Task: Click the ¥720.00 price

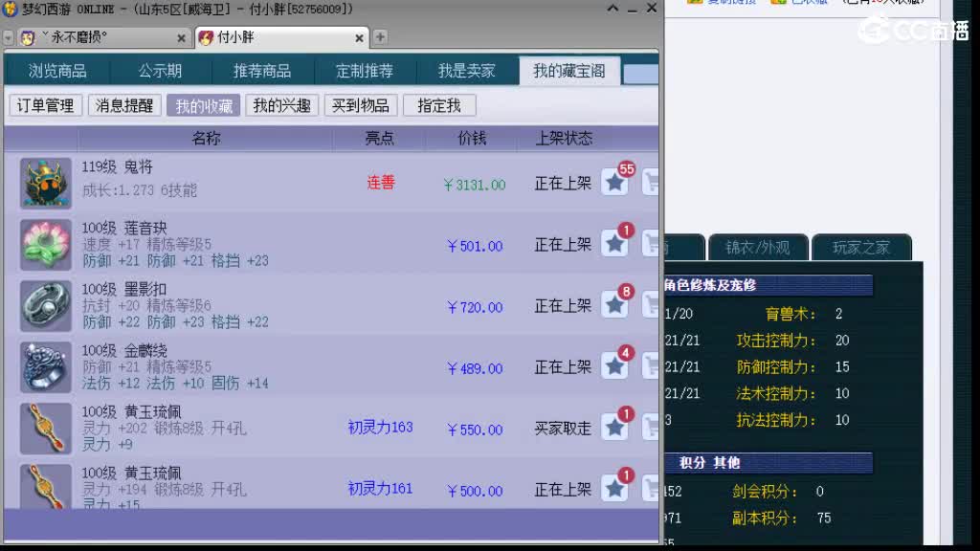Action: tap(475, 307)
